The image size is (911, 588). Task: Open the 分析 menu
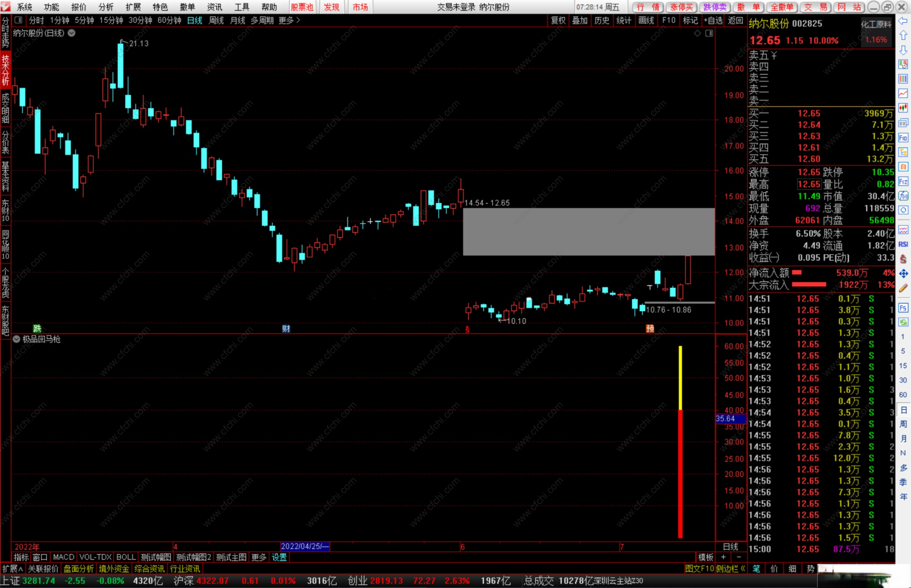point(105,7)
